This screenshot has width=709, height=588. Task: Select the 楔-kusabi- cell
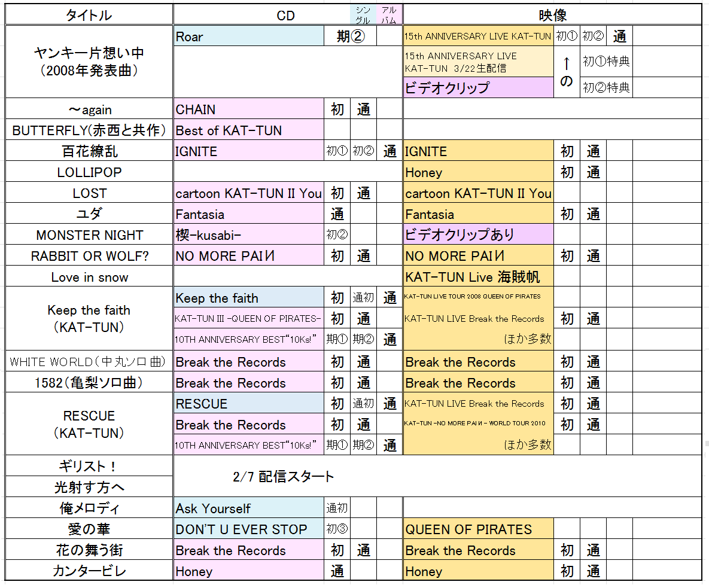tap(249, 235)
